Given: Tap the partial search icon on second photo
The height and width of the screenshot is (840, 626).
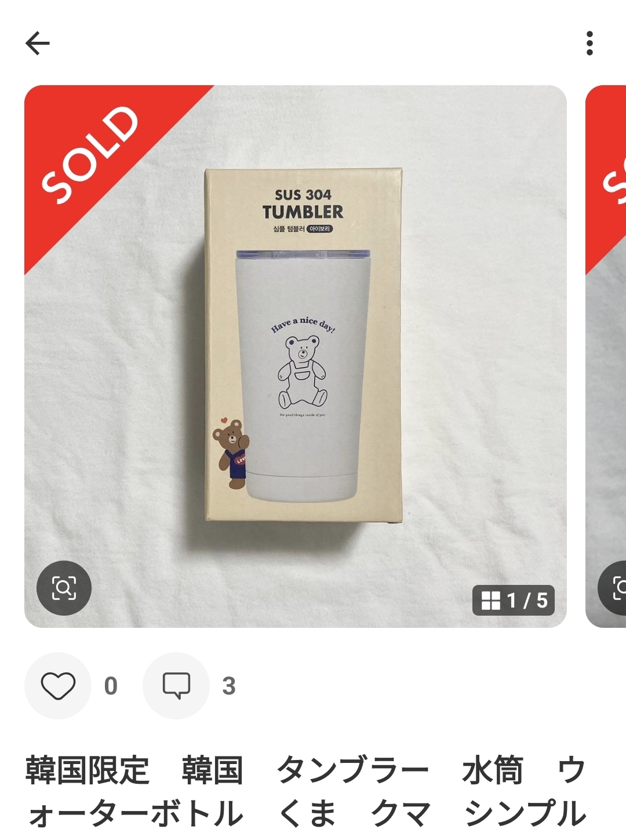Looking at the screenshot, I should [x=612, y=588].
